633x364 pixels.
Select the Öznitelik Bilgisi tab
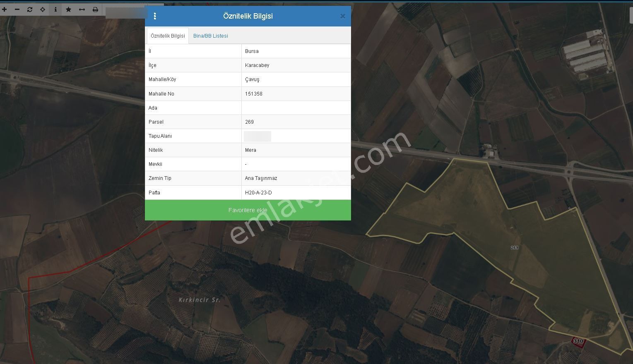[x=168, y=36]
